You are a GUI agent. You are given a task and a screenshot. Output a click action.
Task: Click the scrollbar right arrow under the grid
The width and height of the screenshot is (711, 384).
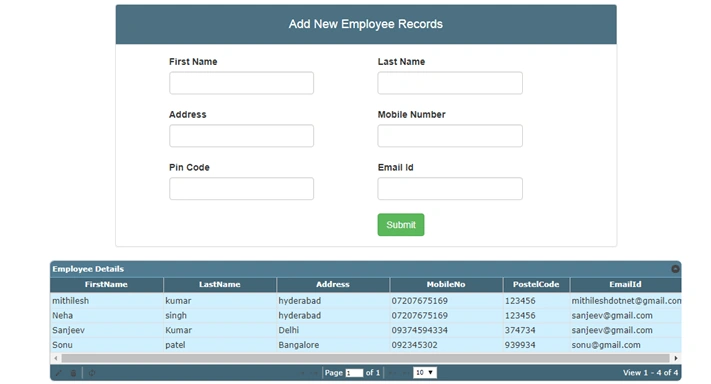(676, 358)
